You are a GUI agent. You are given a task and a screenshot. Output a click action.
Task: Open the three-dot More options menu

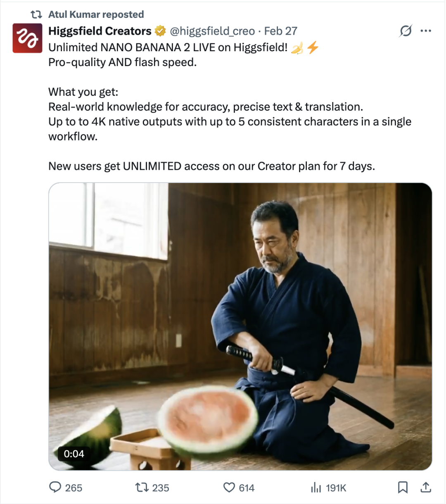pos(426,31)
